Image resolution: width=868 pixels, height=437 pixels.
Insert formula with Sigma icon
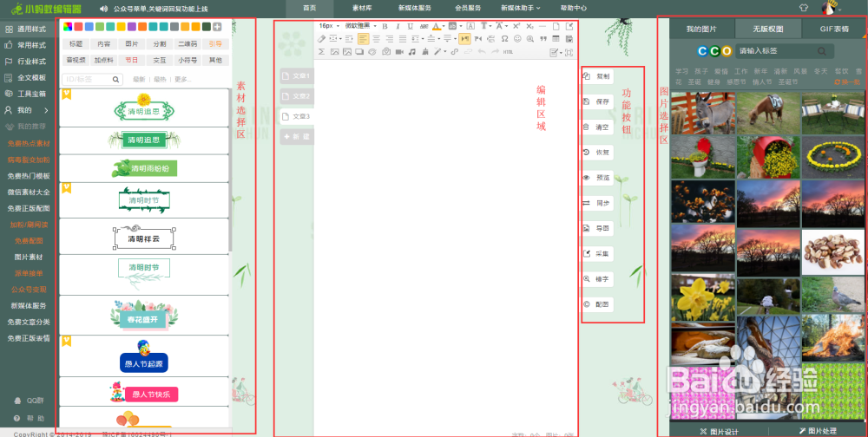tap(321, 52)
